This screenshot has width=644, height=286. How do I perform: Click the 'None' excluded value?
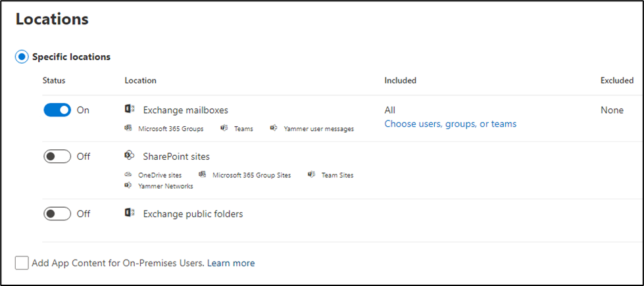click(x=612, y=110)
